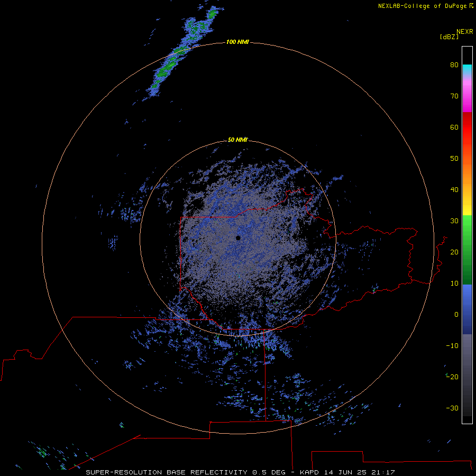Click the orange segment of the color bar
This screenshot has width=476, height=476.
tap(467, 176)
